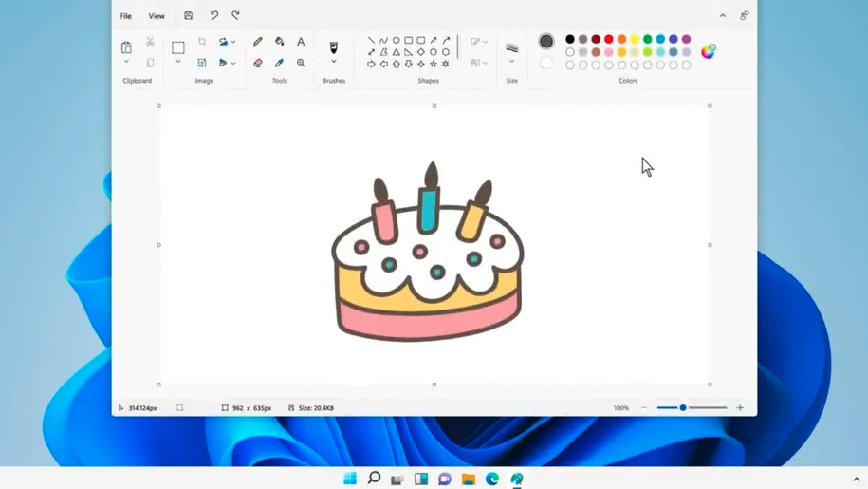This screenshot has height=489, width=868.
Task: Open the Rotate dropdown arrow
Action: click(233, 42)
